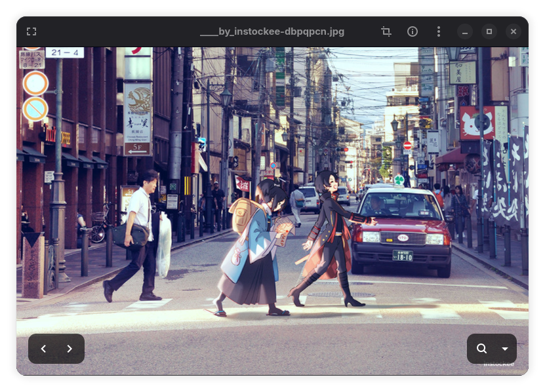Open the three-dot main menu
The width and height of the screenshot is (545, 392).
439,31
